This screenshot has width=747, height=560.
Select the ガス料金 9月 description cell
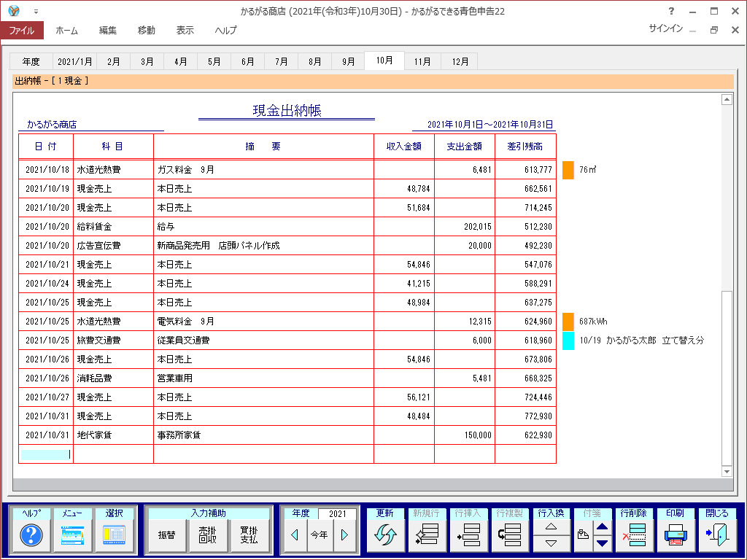coord(263,170)
